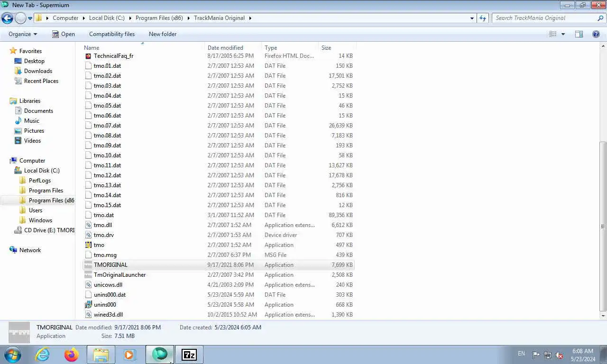Select Local Disk (C:) in breadcrumb
The height and width of the screenshot is (364, 607).
(107, 18)
